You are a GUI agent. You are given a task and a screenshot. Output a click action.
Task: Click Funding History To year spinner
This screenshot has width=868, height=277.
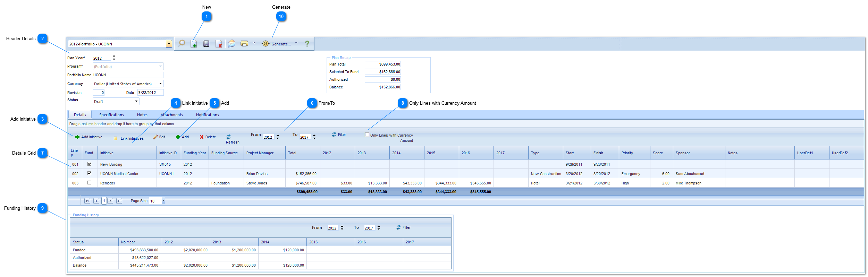(379, 228)
